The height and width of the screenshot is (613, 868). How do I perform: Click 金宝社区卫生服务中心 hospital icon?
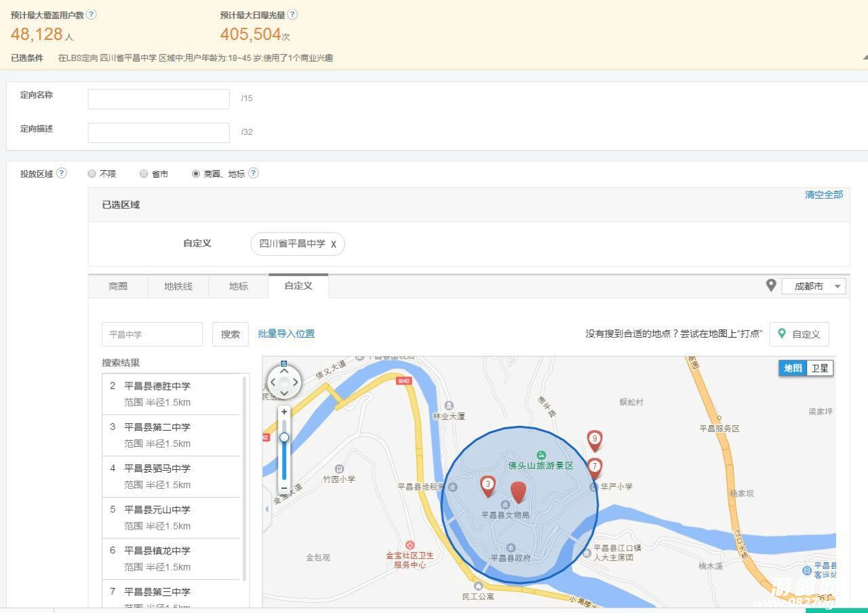coord(410,545)
